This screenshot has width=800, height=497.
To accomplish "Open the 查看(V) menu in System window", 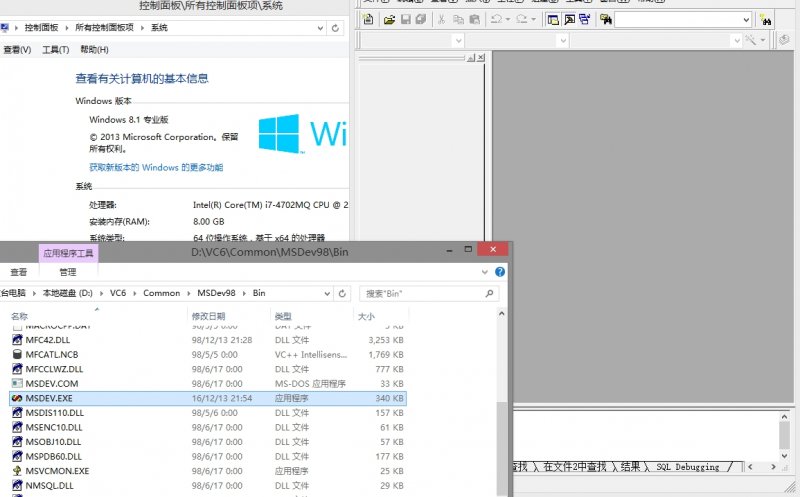I will coord(17,49).
